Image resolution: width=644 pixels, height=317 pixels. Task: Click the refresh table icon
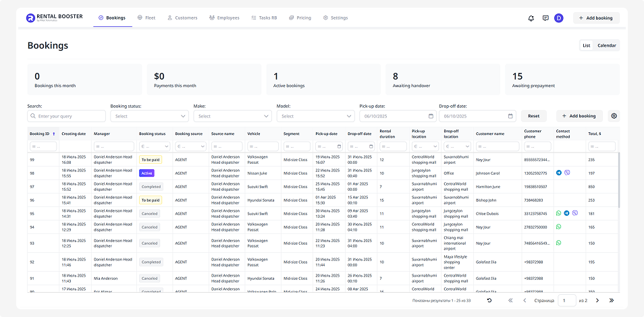489,300
